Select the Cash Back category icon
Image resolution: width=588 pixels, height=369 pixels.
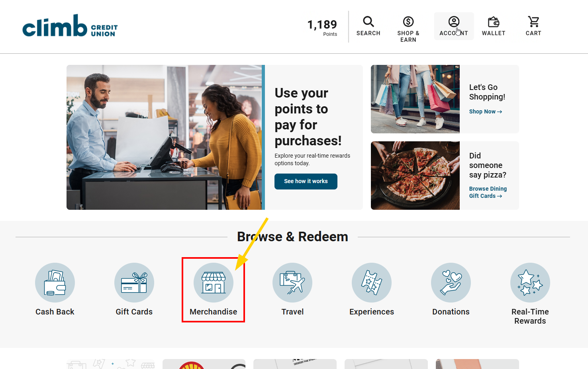pos(55,283)
